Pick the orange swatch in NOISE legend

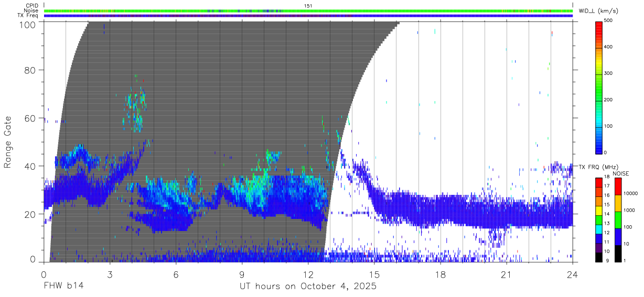click(x=618, y=203)
